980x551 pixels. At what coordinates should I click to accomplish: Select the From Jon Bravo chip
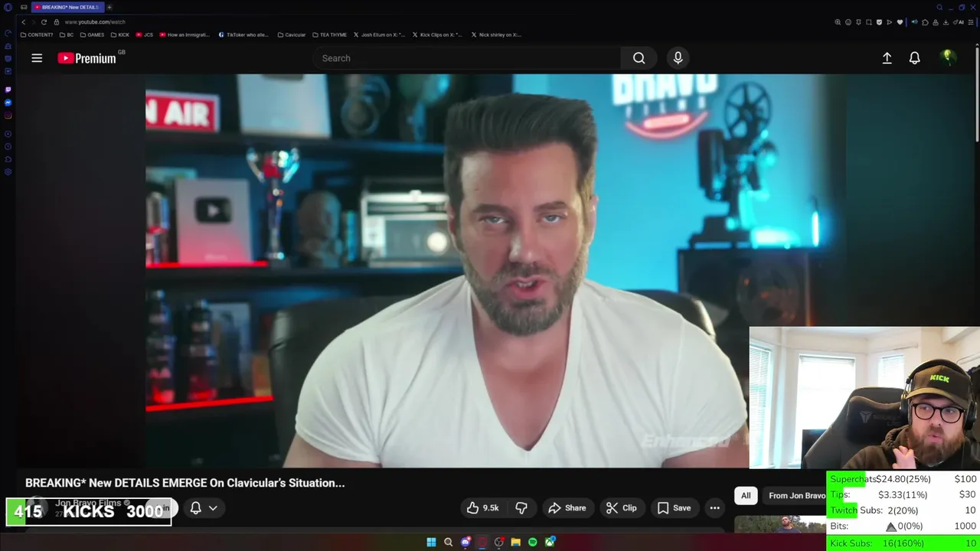[796, 496]
